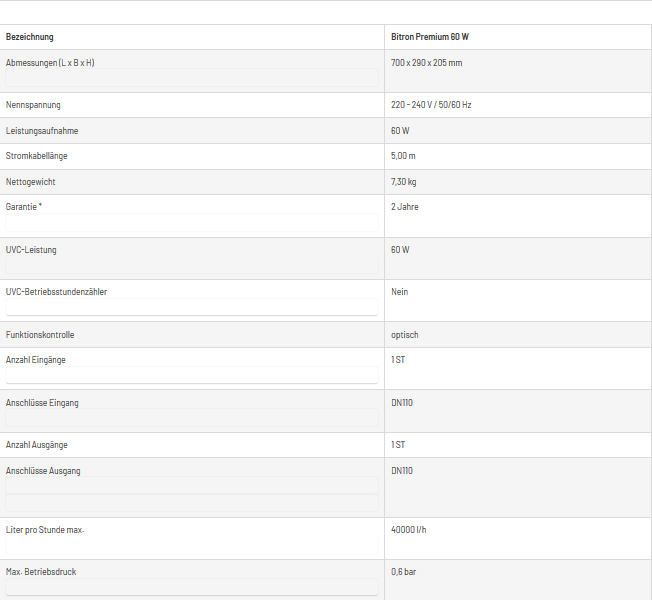Select the 40000 l/h flow rate value
This screenshot has height=600, width=652.
tap(408, 530)
